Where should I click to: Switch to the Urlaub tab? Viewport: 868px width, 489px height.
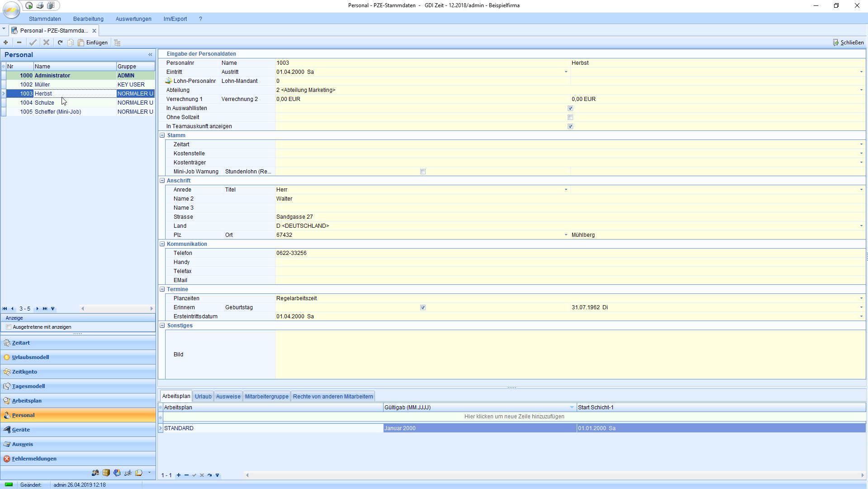(x=203, y=397)
